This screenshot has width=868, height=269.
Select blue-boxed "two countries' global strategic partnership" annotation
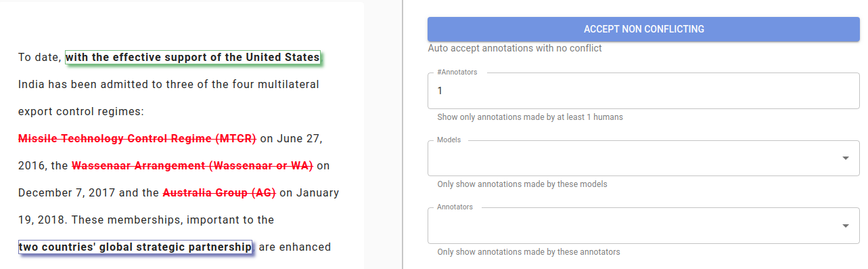[x=135, y=247]
